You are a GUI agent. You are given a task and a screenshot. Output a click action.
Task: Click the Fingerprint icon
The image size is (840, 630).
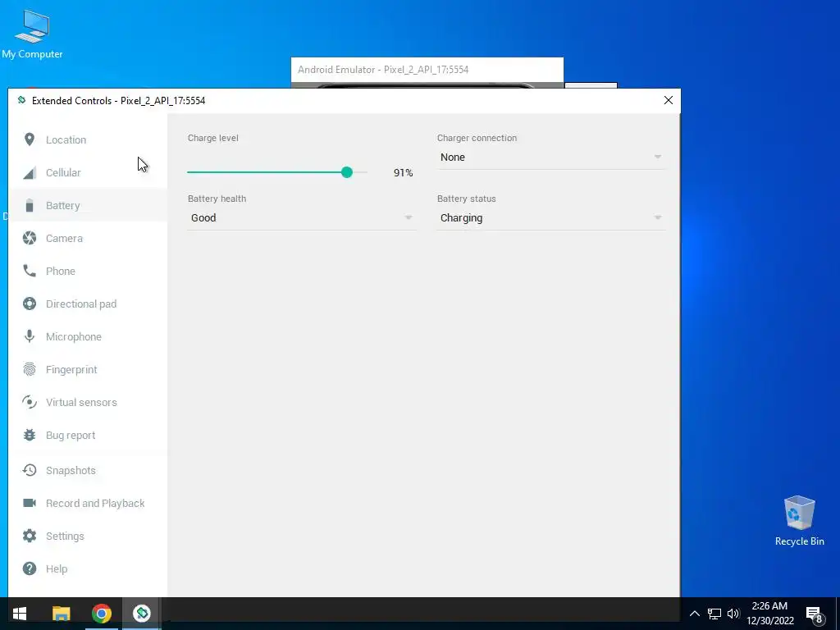click(30, 369)
